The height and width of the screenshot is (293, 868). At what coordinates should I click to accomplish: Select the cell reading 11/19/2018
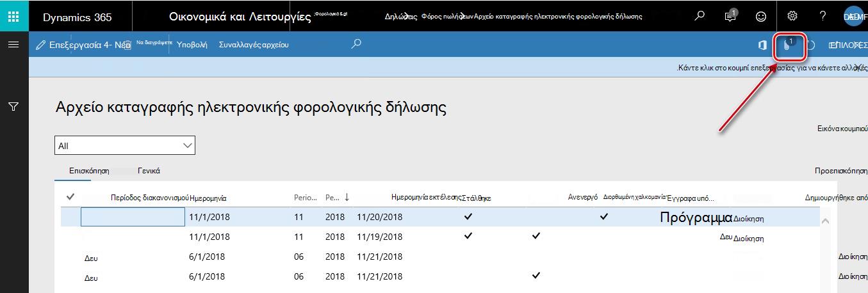380,236
